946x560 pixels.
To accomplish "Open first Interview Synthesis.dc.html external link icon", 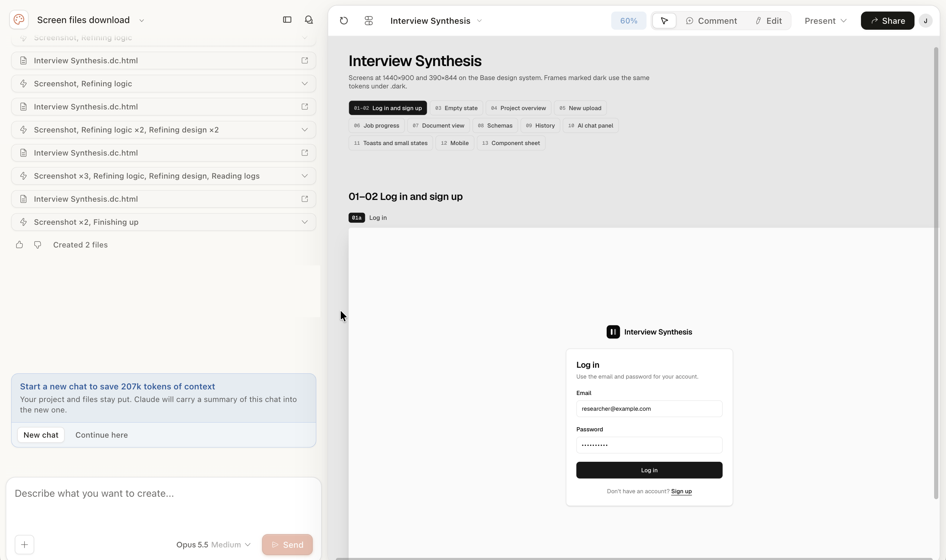I will (305, 60).
